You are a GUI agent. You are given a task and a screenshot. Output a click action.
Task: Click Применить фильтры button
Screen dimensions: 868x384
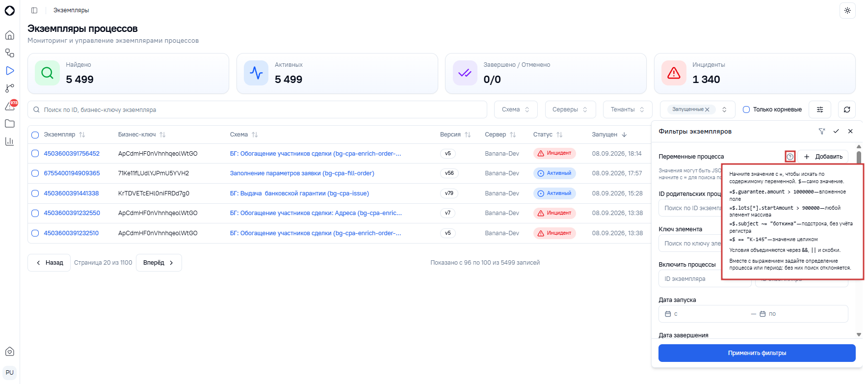point(757,353)
